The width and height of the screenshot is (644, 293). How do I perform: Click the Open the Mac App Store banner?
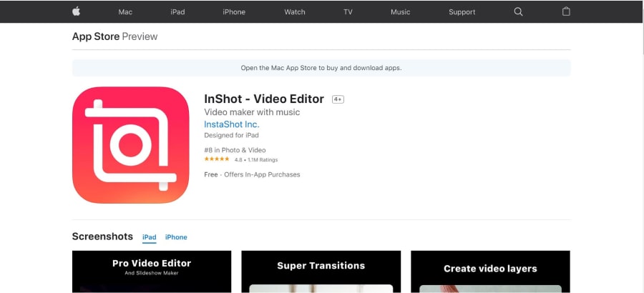(x=321, y=68)
